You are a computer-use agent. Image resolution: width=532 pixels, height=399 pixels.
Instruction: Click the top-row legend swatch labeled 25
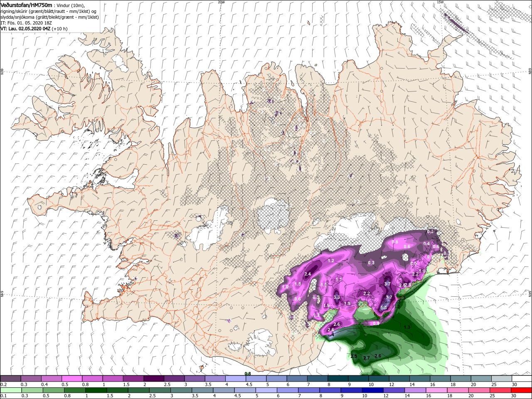(501, 379)
